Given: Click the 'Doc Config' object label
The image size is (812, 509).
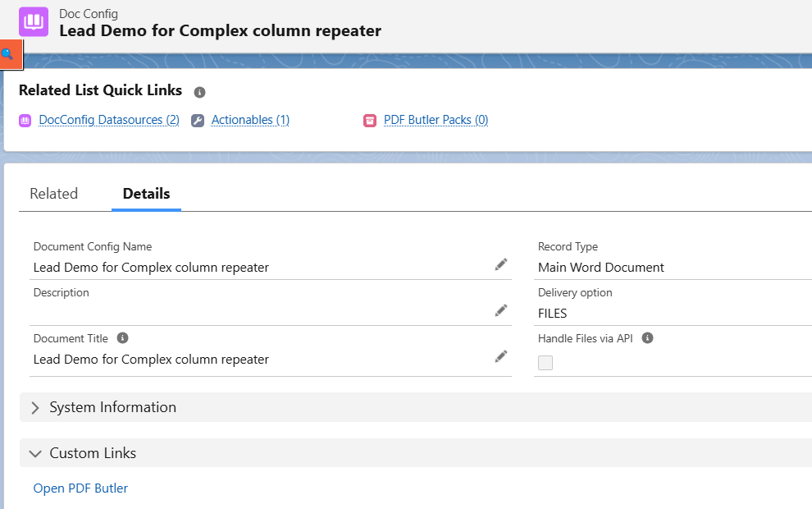Looking at the screenshot, I should [89, 14].
